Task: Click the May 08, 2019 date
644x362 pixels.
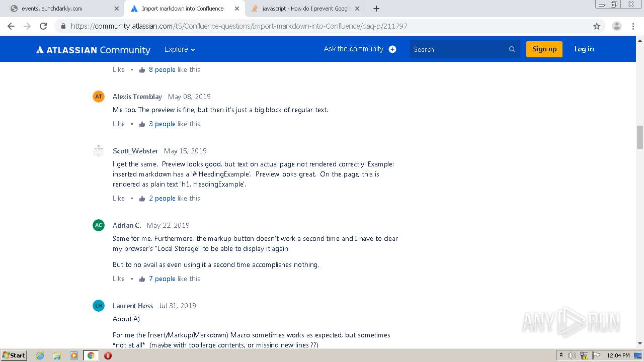Action: pos(189,97)
